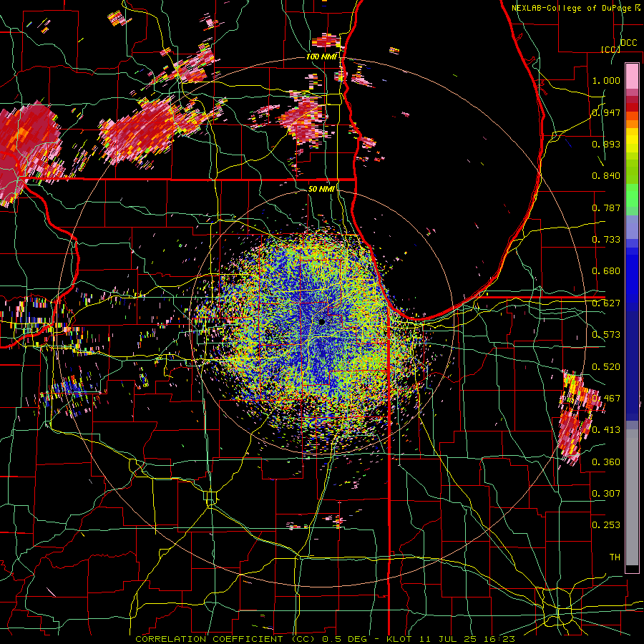
Task: Click the 0.627 scale value
Action: (606, 303)
